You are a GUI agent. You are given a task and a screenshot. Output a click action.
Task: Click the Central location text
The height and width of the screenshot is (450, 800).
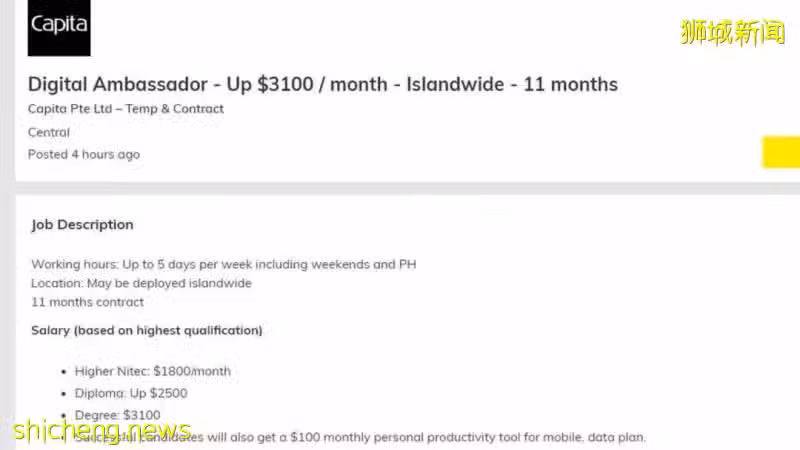click(x=49, y=132)
